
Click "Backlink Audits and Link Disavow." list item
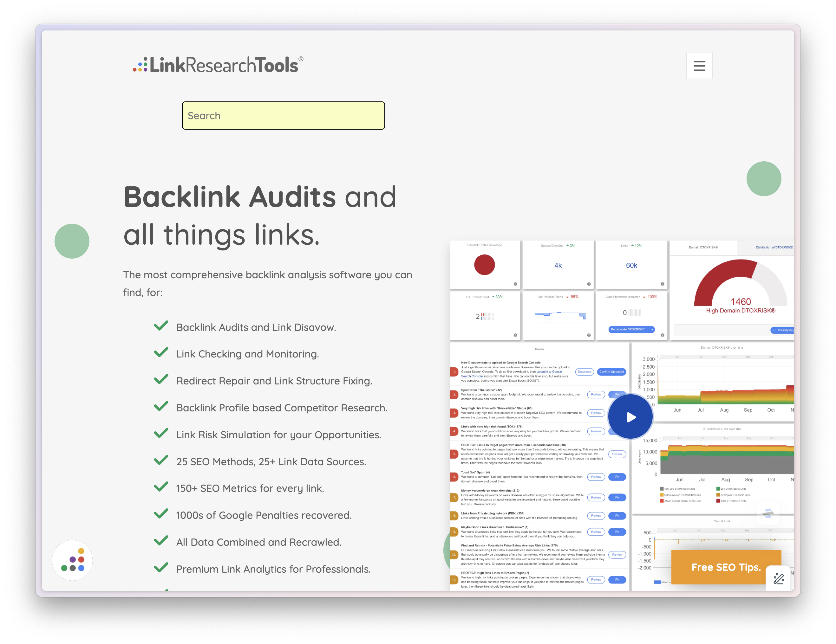click(x=256, y=327)
